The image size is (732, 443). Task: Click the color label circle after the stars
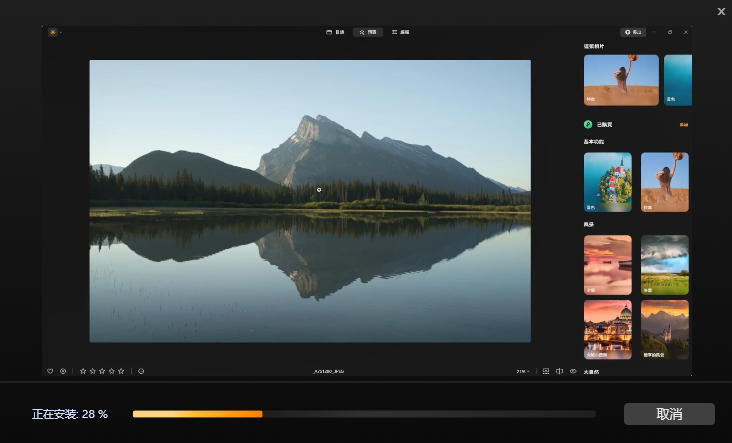pyautogui.click(x=141, y=371)
